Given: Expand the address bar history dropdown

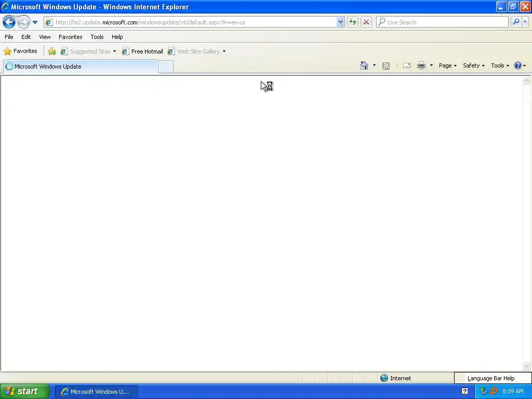Looking at the screenshot, I should click(340, 22).
